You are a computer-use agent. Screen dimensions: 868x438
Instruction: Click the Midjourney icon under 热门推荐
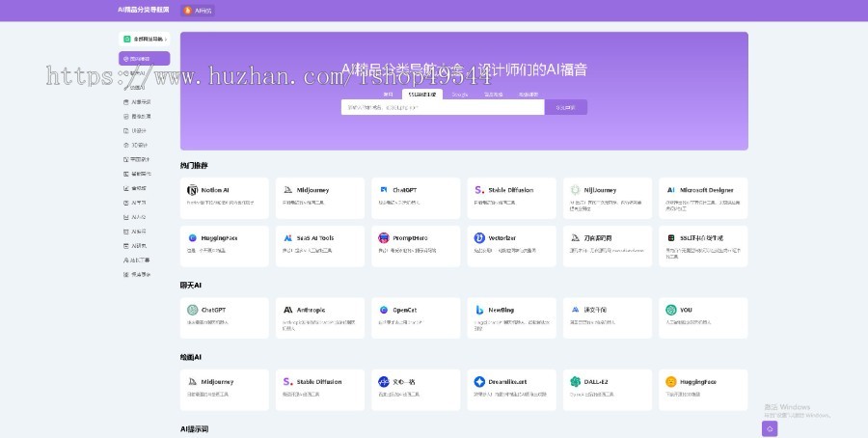(x=287, y=190)
